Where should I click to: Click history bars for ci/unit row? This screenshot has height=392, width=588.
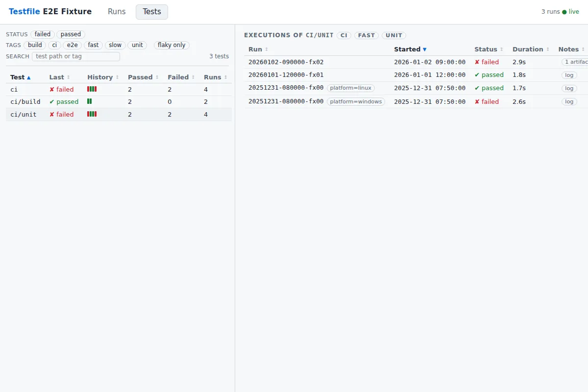coord(92,114)
